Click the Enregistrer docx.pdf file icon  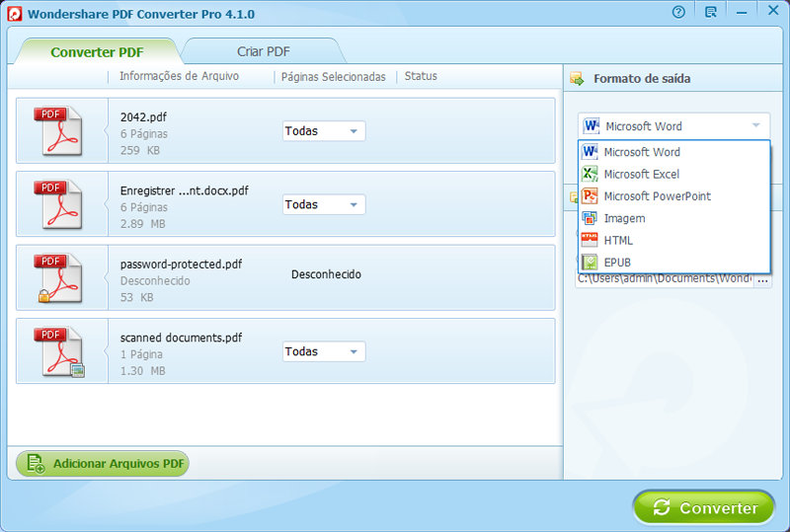(61, 204)
